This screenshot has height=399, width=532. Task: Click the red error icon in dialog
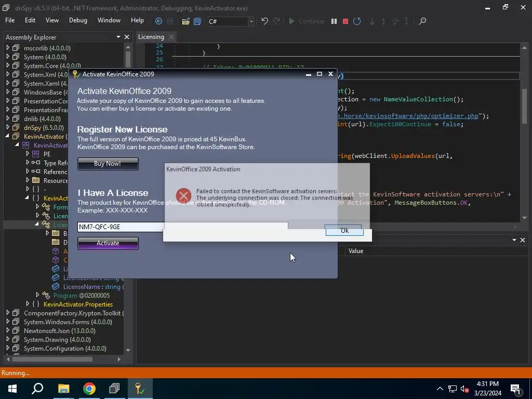tap(183, 195)
